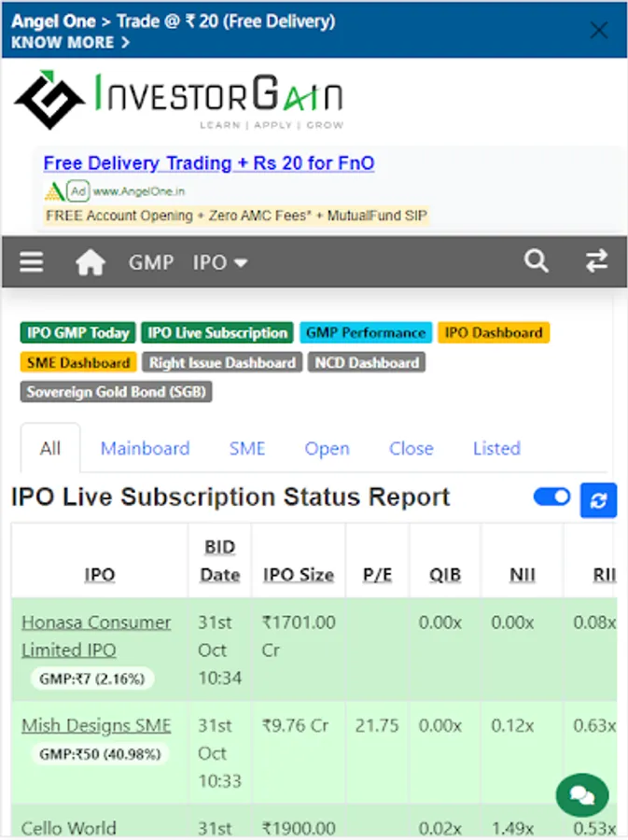This screenshot has width=628, height=840.
Task: Open SME Dashboard
Action: (78, 362)
